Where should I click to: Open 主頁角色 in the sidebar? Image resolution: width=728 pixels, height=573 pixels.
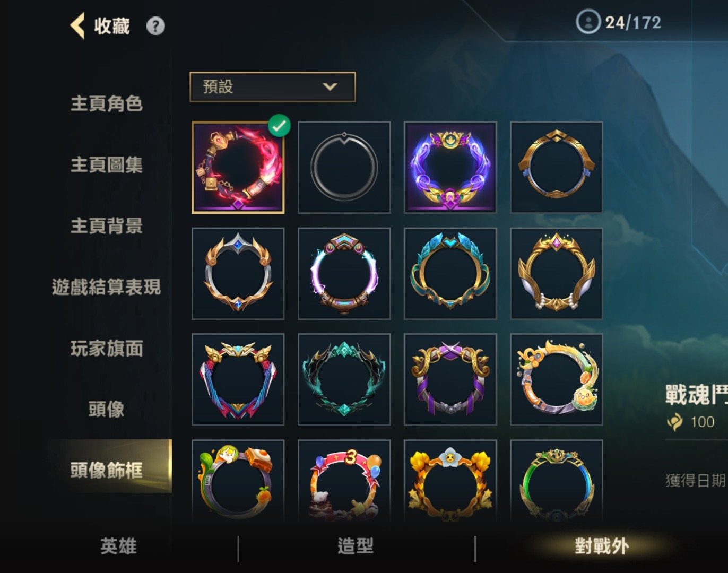[107, 103]
